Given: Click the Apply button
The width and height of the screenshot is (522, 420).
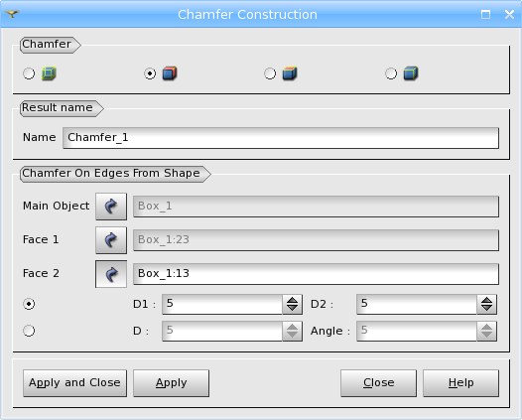Looking at the screenshot, I should click(171, 383).
